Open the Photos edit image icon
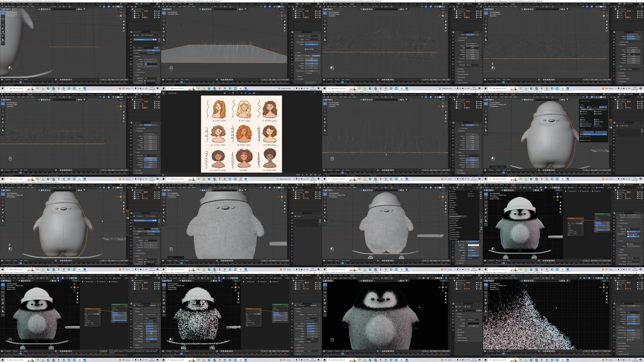The height and width of the screenshot is (362, 644). (225, 93)
